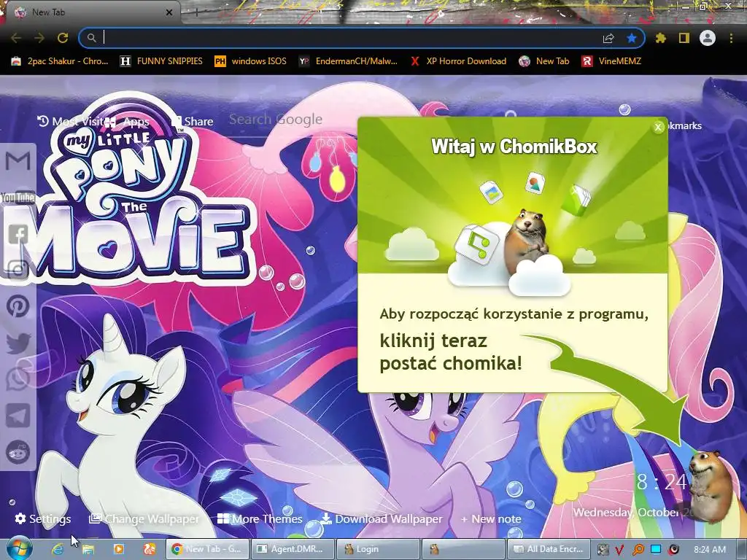The height and width of the screenshot is (560, 747).
Task: Click the browser forward arrow
Action: 39,38
